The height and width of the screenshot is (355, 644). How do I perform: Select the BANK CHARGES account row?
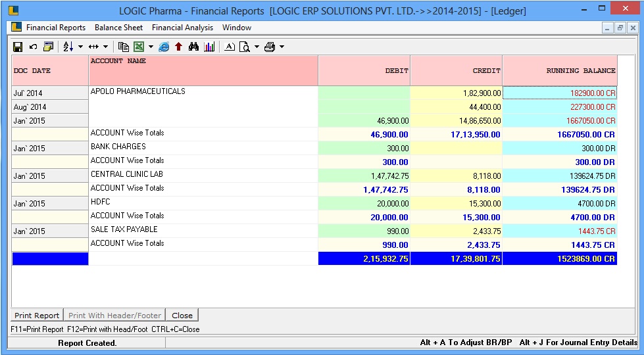tap(203, 148)
